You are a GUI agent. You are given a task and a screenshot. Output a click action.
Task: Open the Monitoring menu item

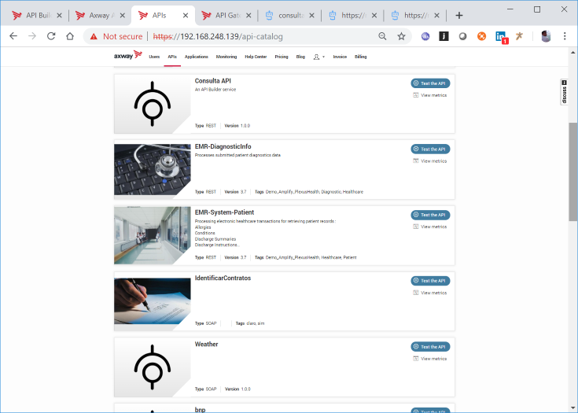tap(226, 57)
